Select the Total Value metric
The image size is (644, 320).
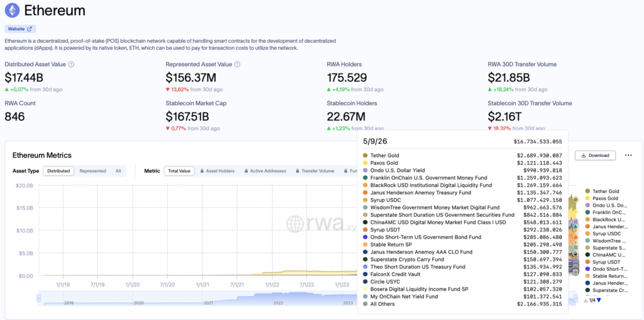coord(179,171)
